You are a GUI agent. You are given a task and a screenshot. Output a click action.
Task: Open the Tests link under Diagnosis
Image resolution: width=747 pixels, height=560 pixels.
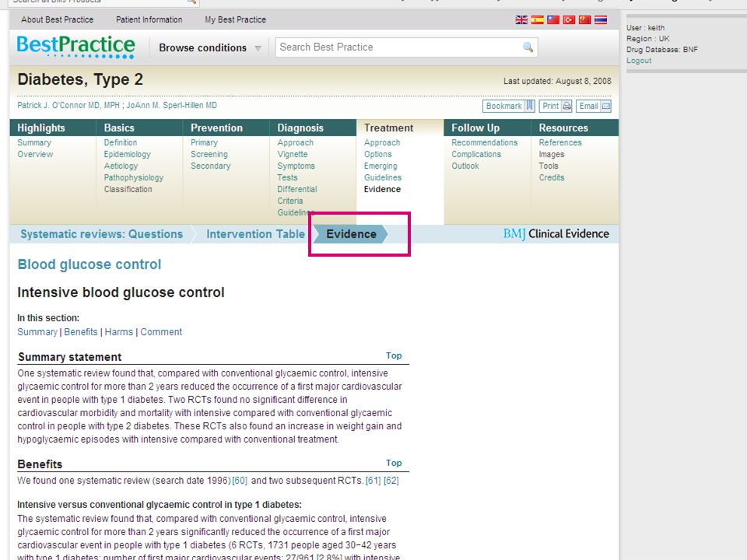tap(287, 177)
